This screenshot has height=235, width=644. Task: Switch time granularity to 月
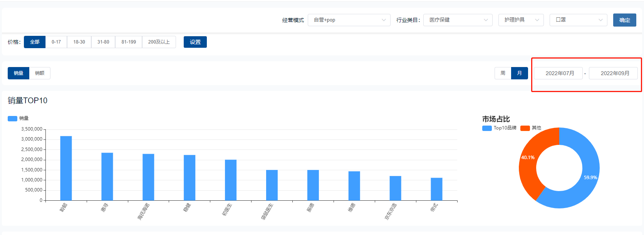520,73
